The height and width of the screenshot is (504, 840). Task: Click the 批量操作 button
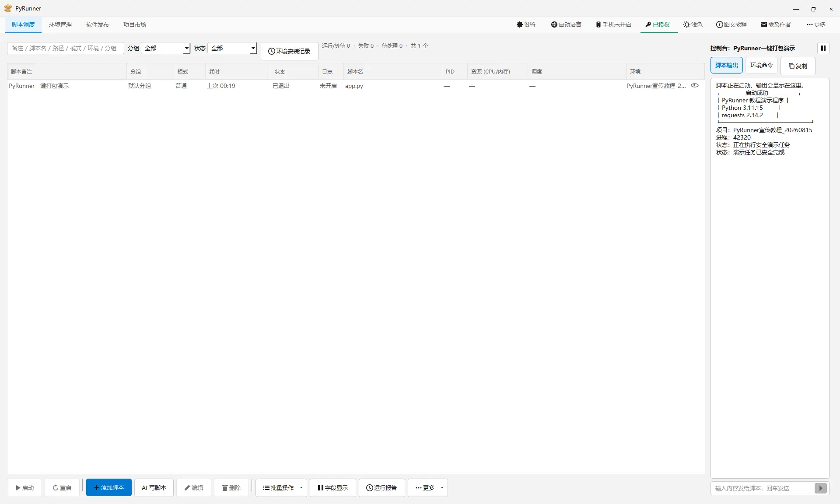pyautogui.click(x=278, y=488)
